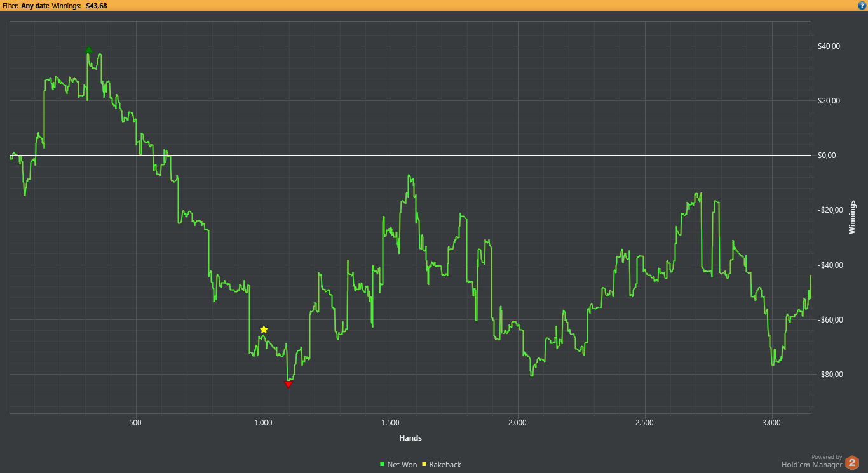Click the green Net Won legend swatch
Image resolution: width=868 pixels, height=473 pixels.
(383, 465)
